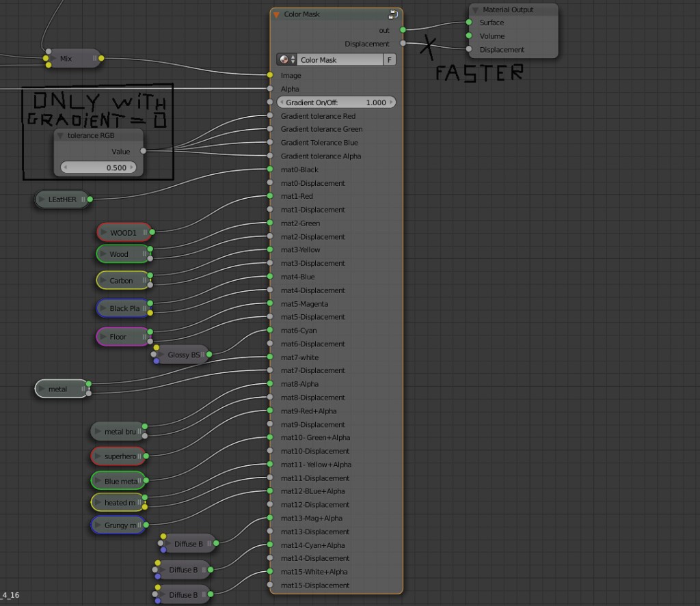Collapse the Color Mask node with its orange triangle
The image size is (700, 606).
click(x=276, y=14)
